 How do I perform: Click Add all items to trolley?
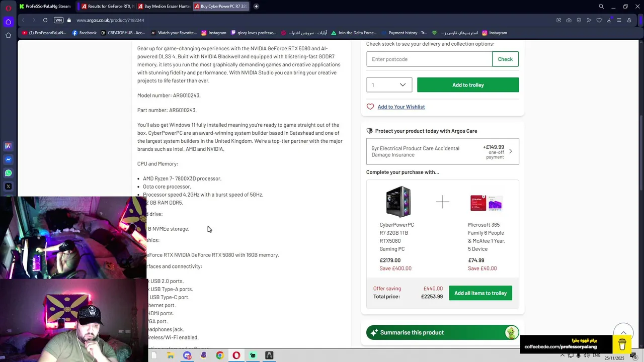pos(480,293)
